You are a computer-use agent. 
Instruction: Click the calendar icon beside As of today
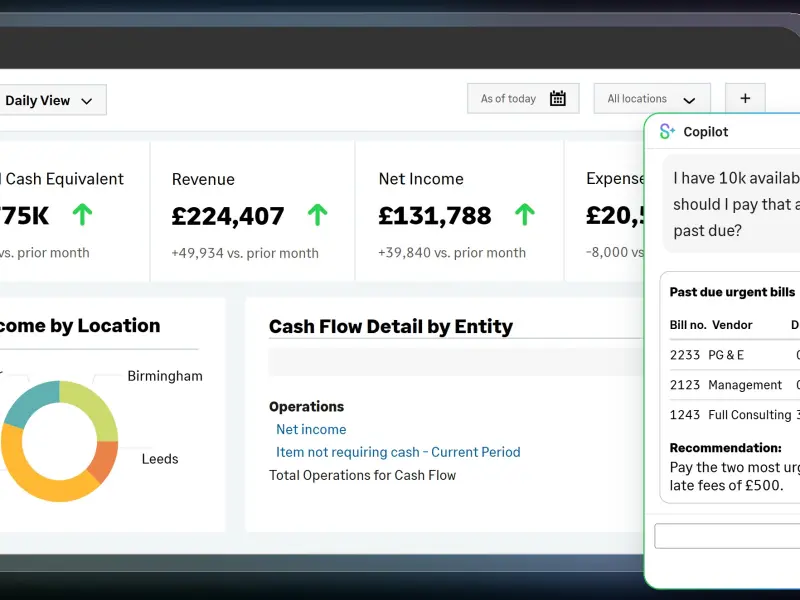click(x=558, y=99)
